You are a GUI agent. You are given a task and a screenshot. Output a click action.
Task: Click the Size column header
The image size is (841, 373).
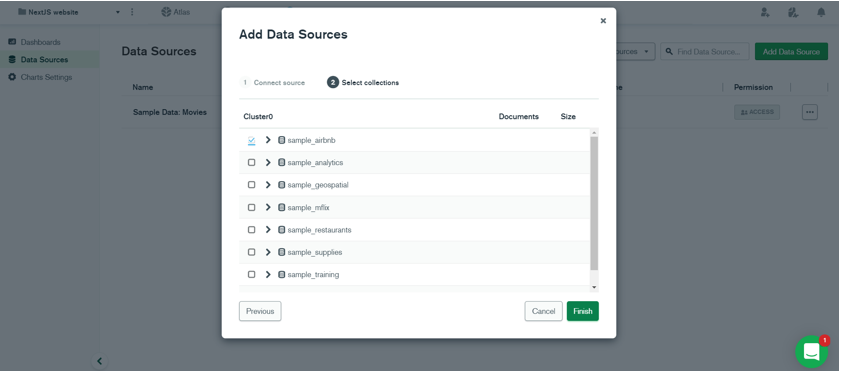click(x=568, y=116)
